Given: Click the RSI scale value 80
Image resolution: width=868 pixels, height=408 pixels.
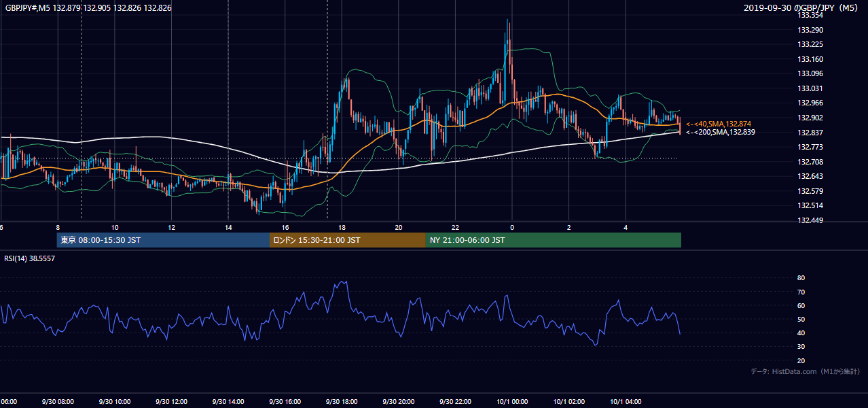Looking at the screenshot, I should (801, 278).
